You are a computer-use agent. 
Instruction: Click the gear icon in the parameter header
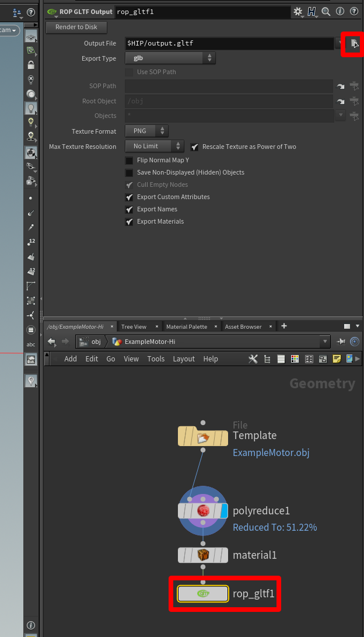point(298,11)
